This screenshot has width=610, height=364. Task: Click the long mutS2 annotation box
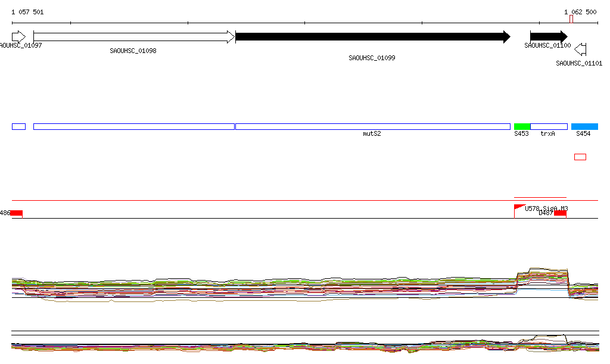tap(372, 126)
